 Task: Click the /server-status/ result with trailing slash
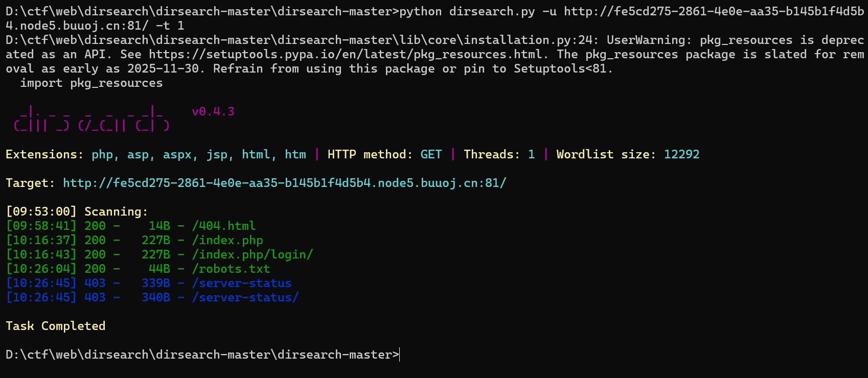pyautogui.click(x=245, y=297)
